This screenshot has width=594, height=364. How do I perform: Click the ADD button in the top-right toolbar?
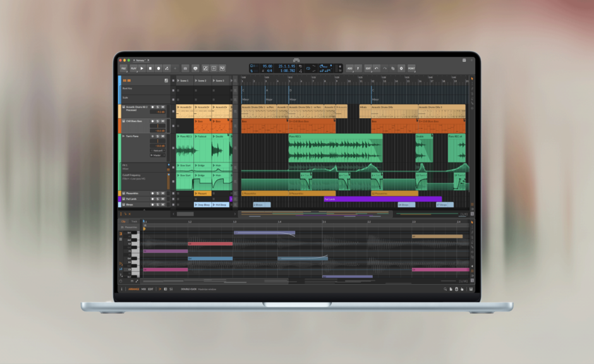(349, 68)
